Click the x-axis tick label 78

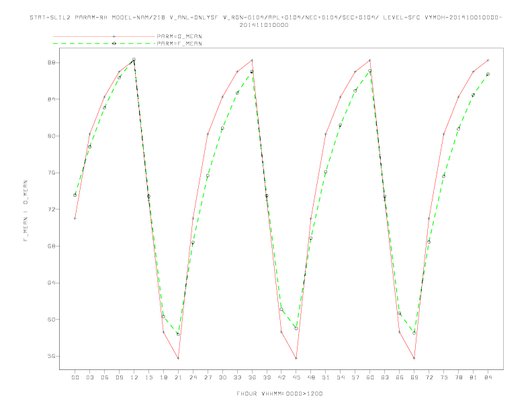[458, 377]
